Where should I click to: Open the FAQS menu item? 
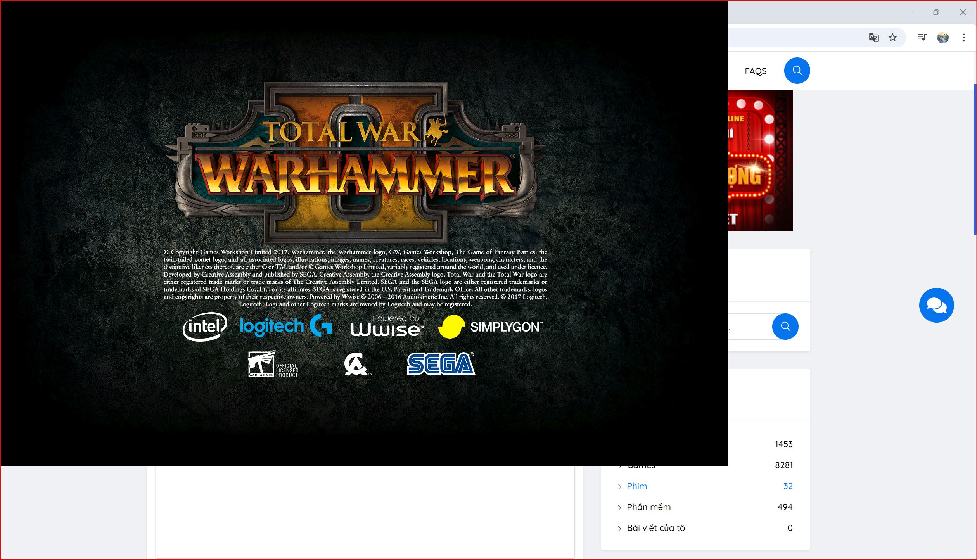pyautogui.click(x=755, y=71)
